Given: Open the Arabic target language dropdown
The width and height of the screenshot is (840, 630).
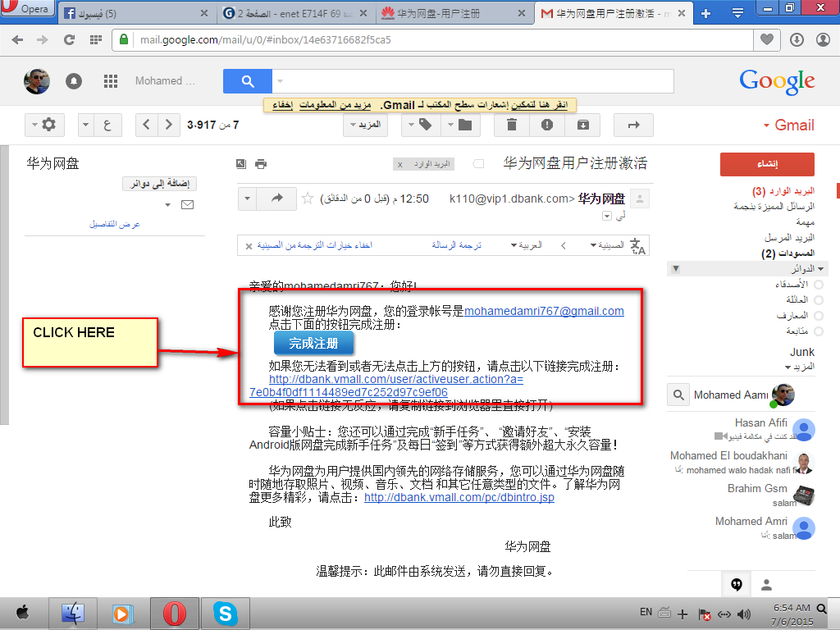Looking at the screenshot, I should pos(526,245).
